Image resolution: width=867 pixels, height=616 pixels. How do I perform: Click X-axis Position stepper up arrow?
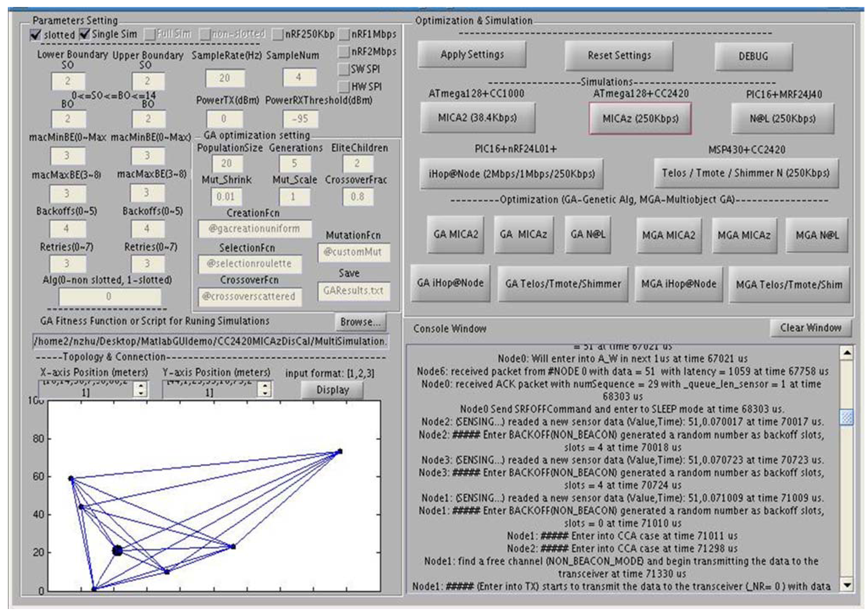pos(141,385)
